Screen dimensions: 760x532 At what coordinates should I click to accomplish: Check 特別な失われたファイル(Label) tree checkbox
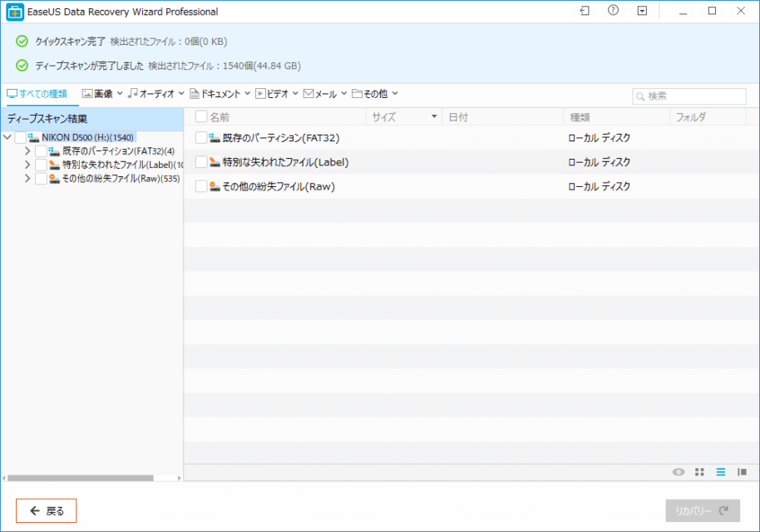[41, 165]
